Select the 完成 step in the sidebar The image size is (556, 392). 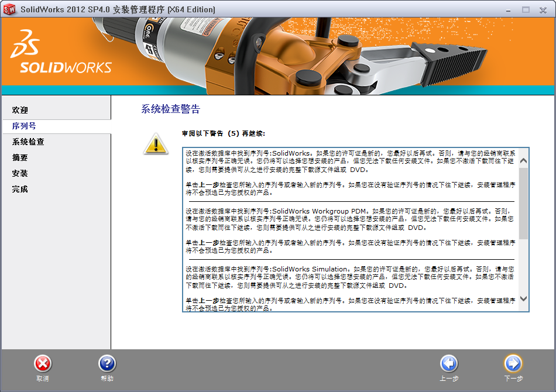[x=20, y=189]
